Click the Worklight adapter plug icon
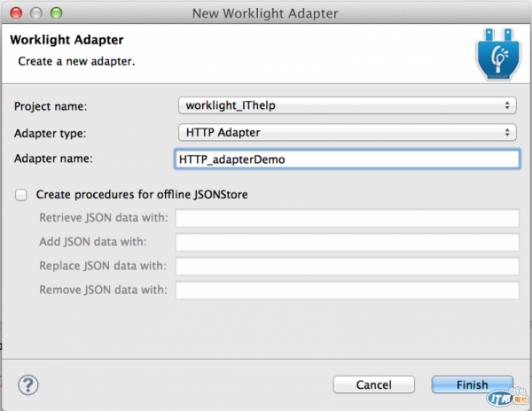 click(498, 55)
